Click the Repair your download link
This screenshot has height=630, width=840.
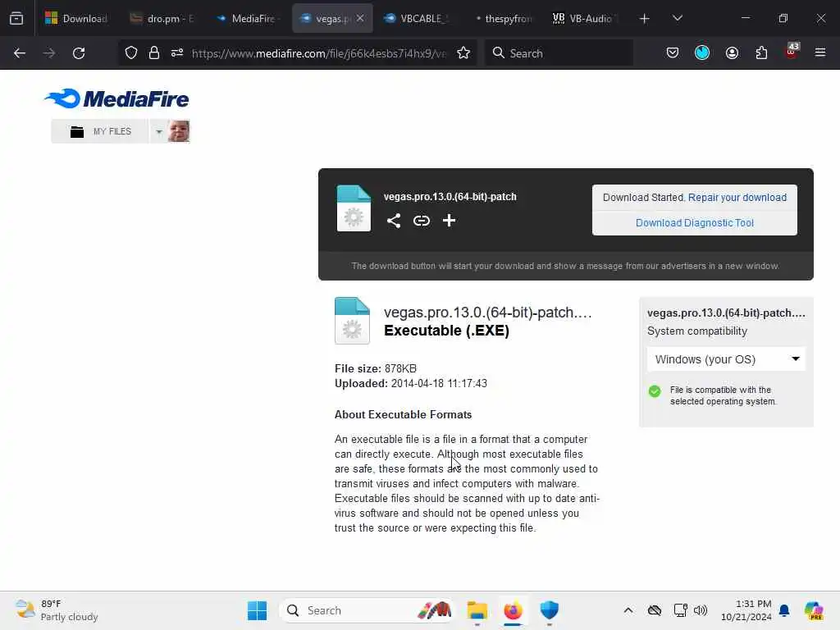[x=737, y=197]
